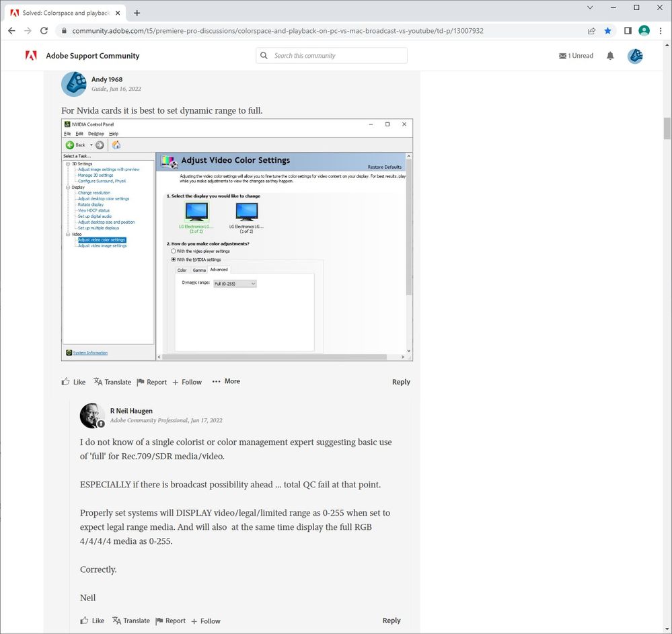Click the browser address bar URL
The width and height of the screenshot is (672, 634).
point(278,31)
